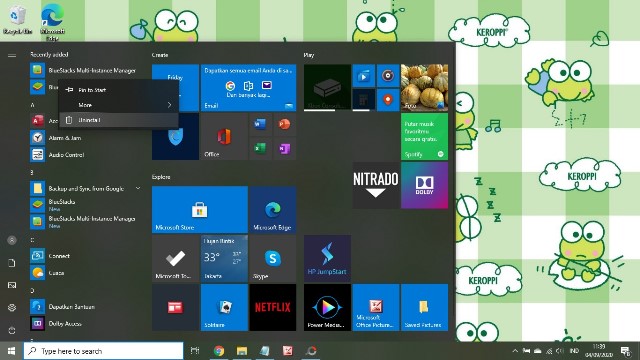Launch PowerPoint from the small tile
640x360 pixels.
click(284, 124)
